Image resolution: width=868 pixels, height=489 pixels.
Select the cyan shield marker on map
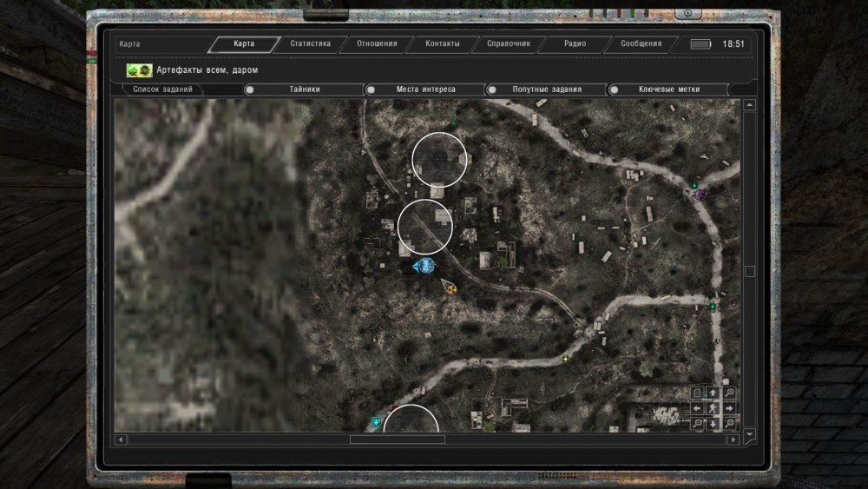coord(376,422)
